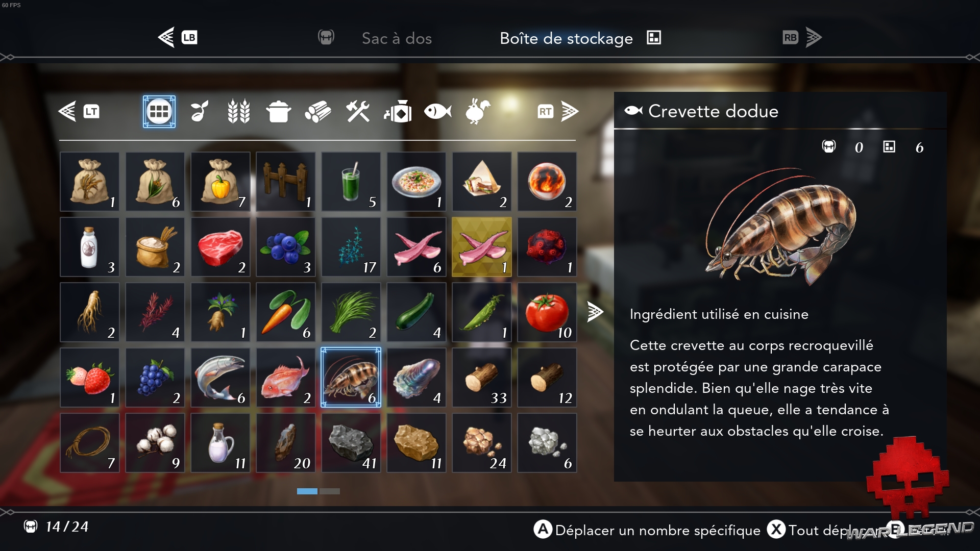The image size is (980, 551).
Task: Select the second page indicator bar
Action: (x=330, y=491)
